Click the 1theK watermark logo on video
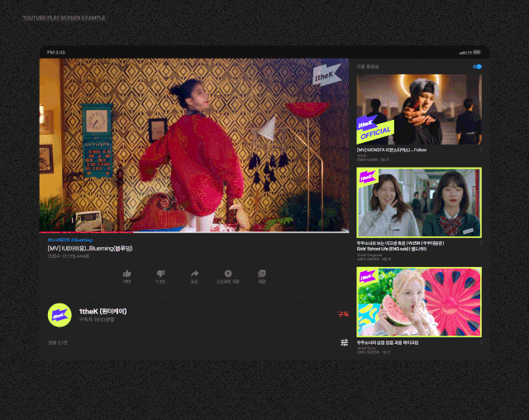 pos(326,76)
